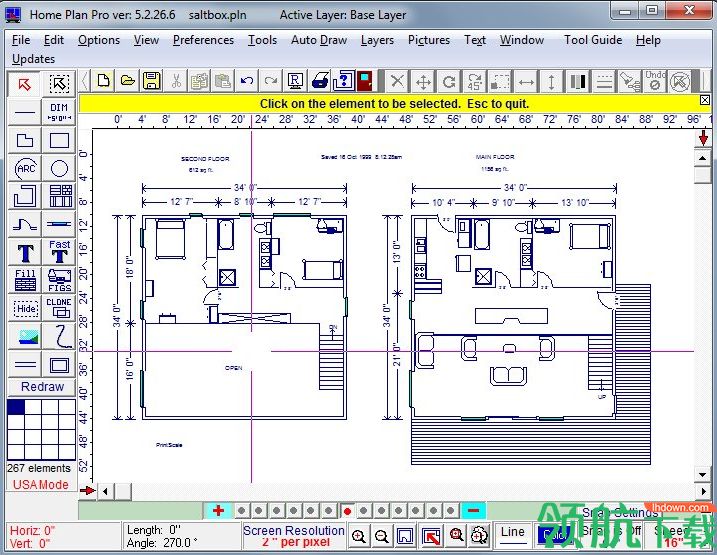
Task: Activate the Fill pattern tool
Action: coord(25,280)
